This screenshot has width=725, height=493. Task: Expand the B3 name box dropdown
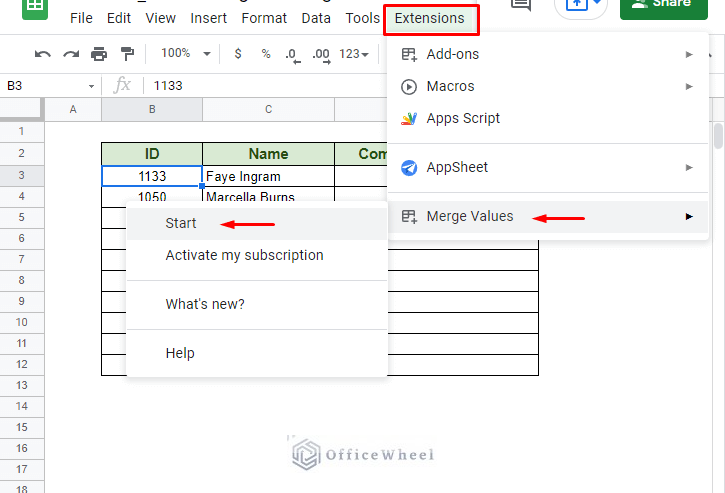pos(91,86)
